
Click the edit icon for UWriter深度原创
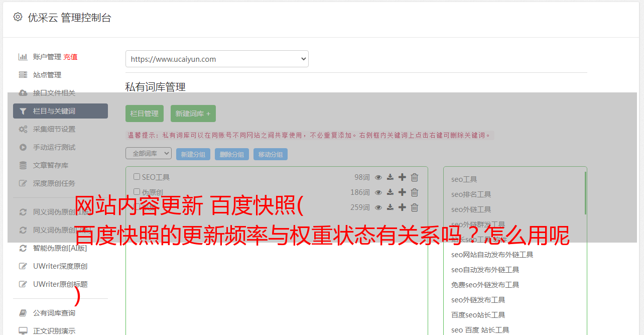pyautogui.click(x=23, y=266)
